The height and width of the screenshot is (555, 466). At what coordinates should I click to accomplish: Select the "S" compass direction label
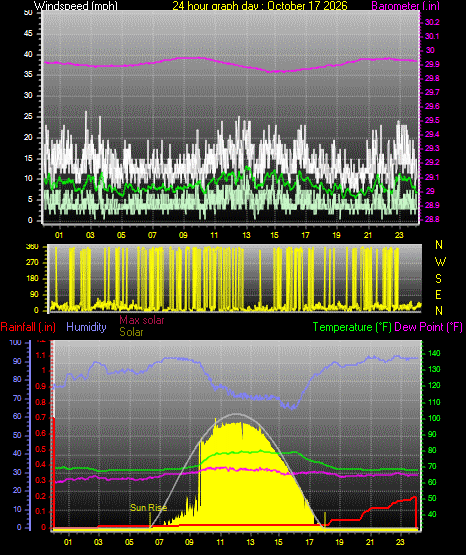(438, 279)
